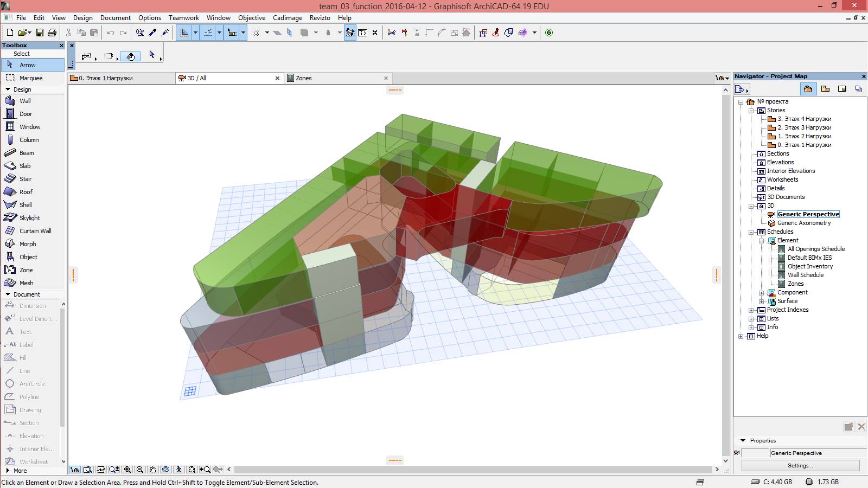Image resolution: width=868 pixels, height=488 pixels.
Task: Open Object Inventory in the Navigator
Action: 810,266
